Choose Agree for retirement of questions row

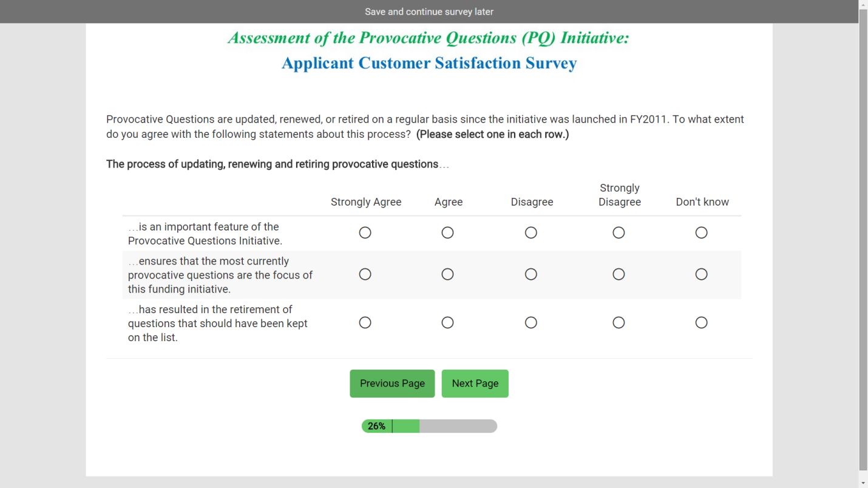tap(447, 322)
